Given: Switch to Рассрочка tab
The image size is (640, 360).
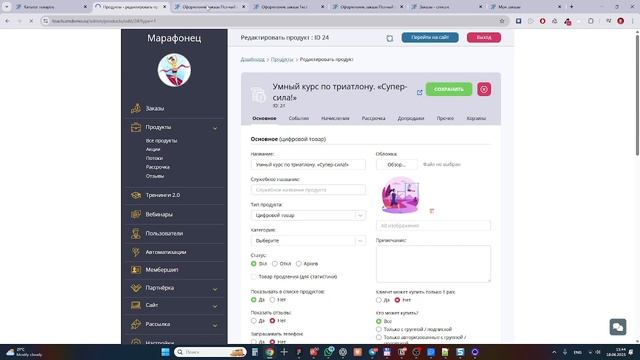Looking at the screenshot, I should (373, 118).
